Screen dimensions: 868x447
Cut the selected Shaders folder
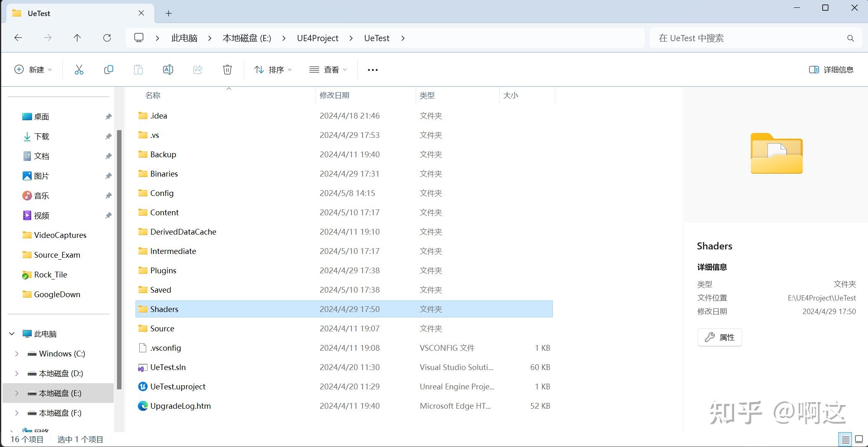pos(79,69)
